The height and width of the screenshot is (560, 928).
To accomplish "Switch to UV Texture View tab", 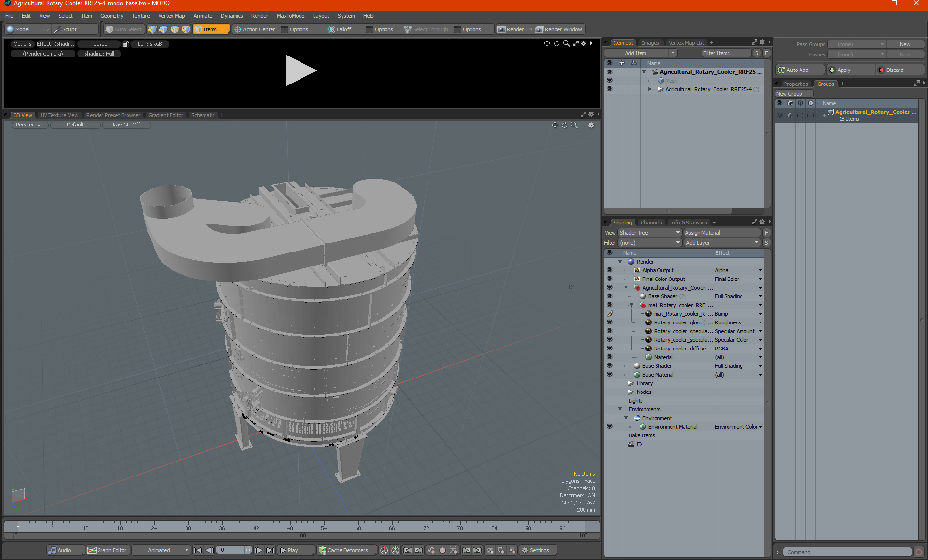I will tap(59, 115).
